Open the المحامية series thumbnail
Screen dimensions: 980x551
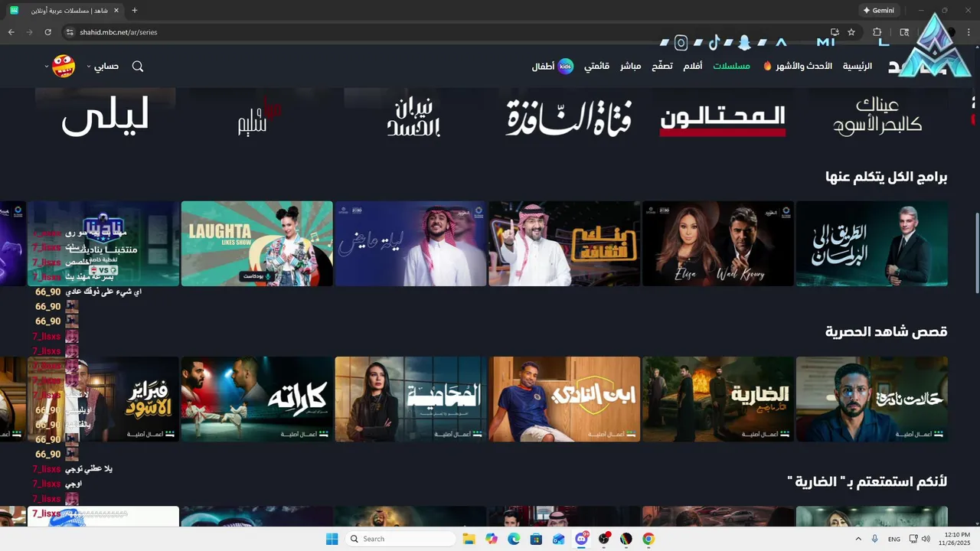click(x=411, y=399)
